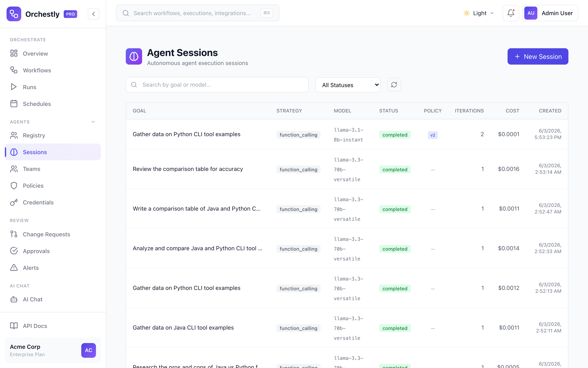Click the Overview grid icon
Screen dimensions: 588x368
point(14,53)
